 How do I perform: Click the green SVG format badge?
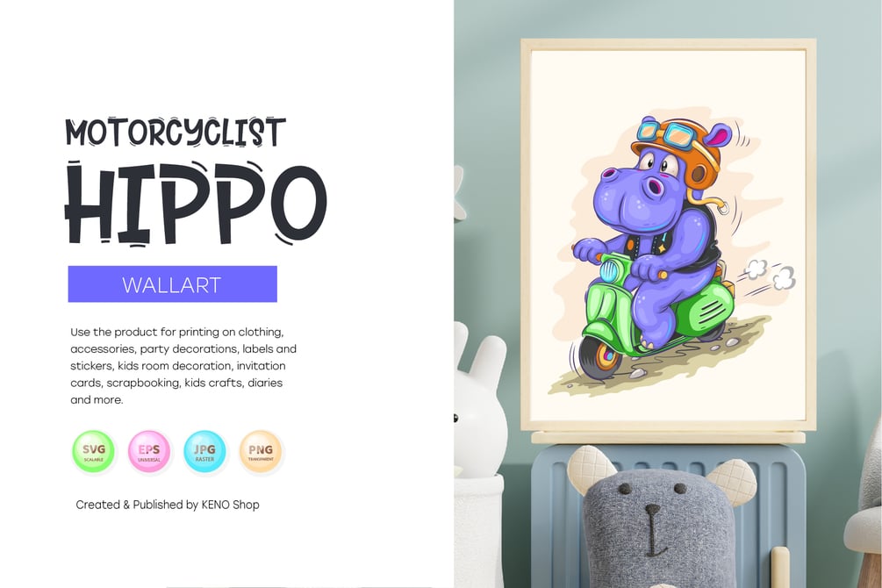93,451
